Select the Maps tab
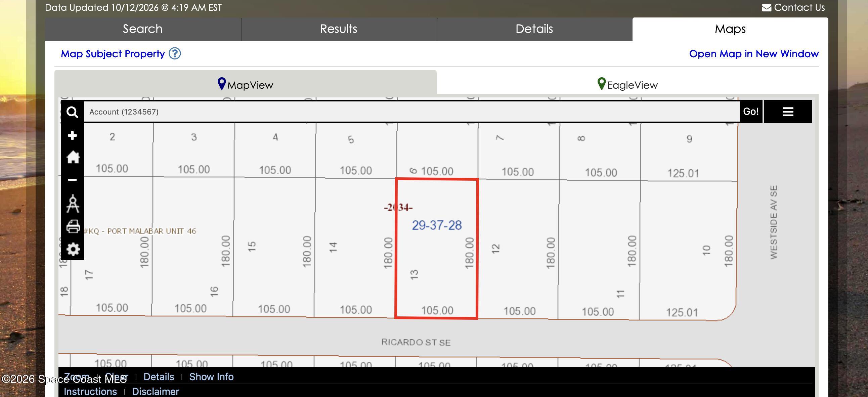868x397 pixels. click(x=730, y=29)
